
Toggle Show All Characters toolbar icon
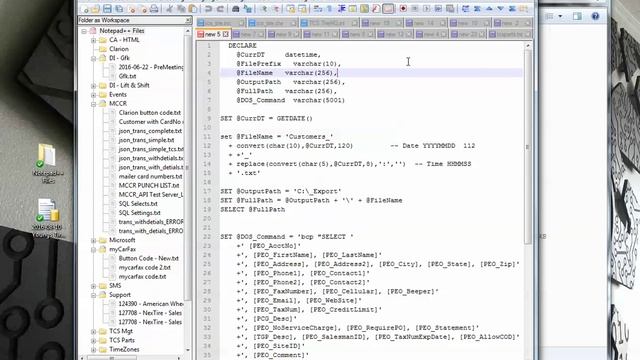coord(329,9)
